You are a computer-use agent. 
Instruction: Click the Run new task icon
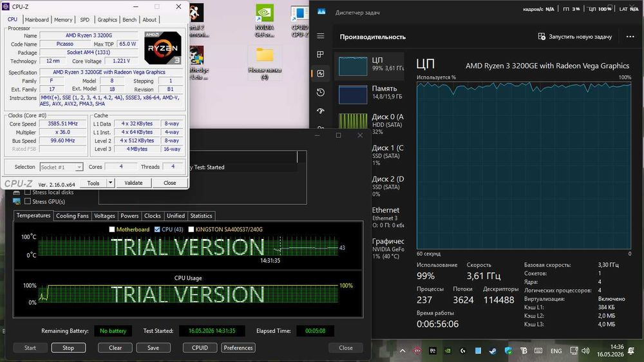click(542, 37)
